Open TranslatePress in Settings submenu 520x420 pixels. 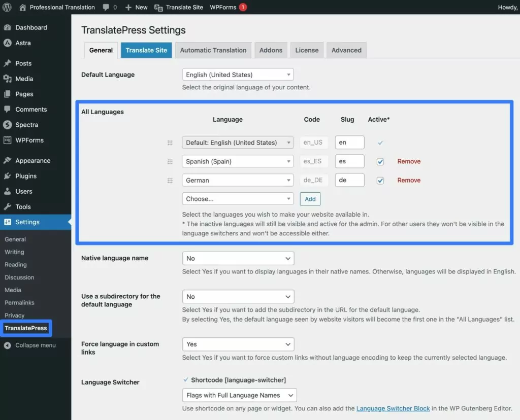[25, 328]
